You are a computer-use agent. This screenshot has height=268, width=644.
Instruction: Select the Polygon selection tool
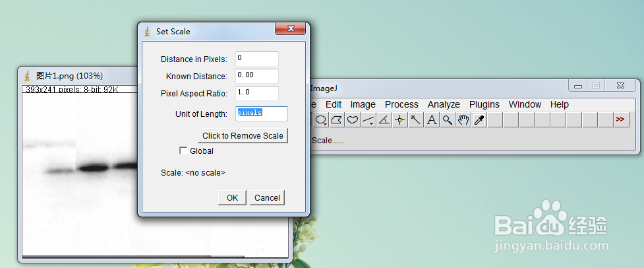click(337, 119)
